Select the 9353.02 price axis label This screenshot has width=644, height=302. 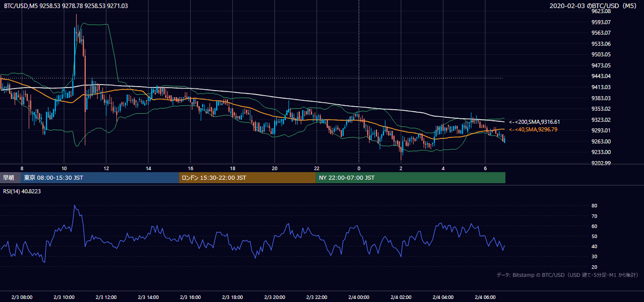pos(601,109)
